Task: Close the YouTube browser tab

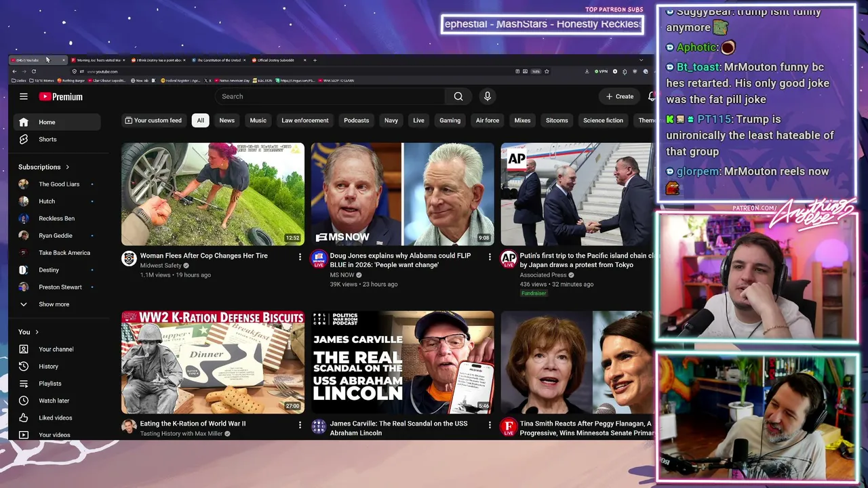Action: pyautogui.click(x=64, y=60)
